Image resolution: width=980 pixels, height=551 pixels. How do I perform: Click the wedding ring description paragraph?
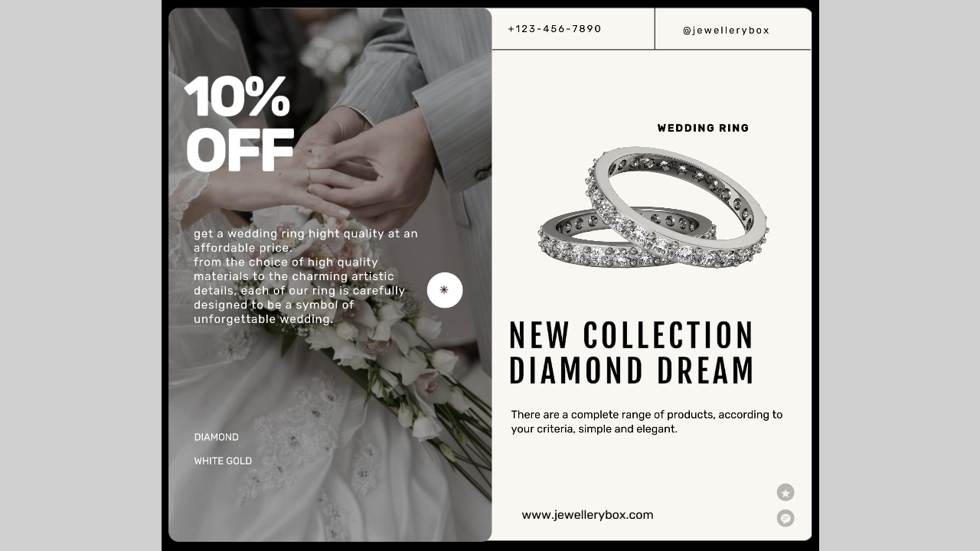(305, 276)
